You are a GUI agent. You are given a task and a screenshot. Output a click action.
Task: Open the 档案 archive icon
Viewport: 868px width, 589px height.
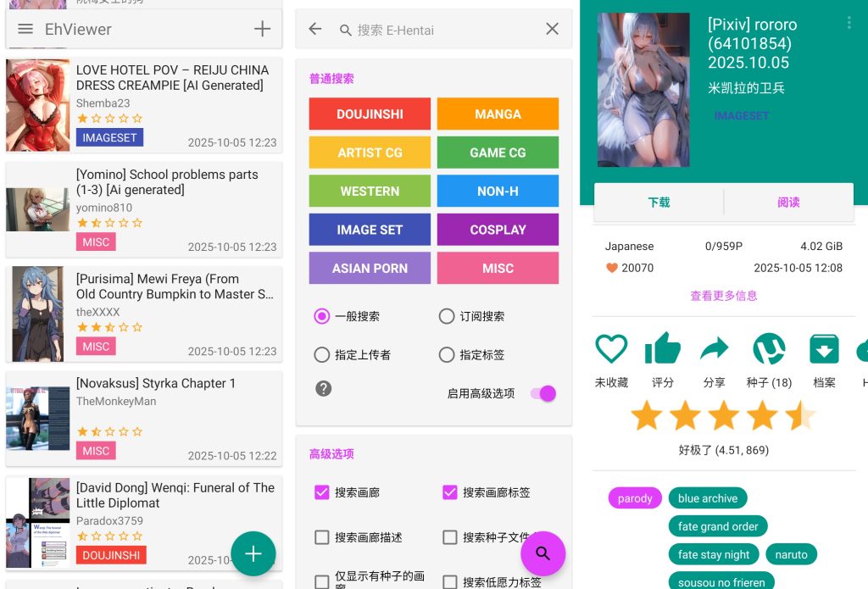tap(824, 349)
